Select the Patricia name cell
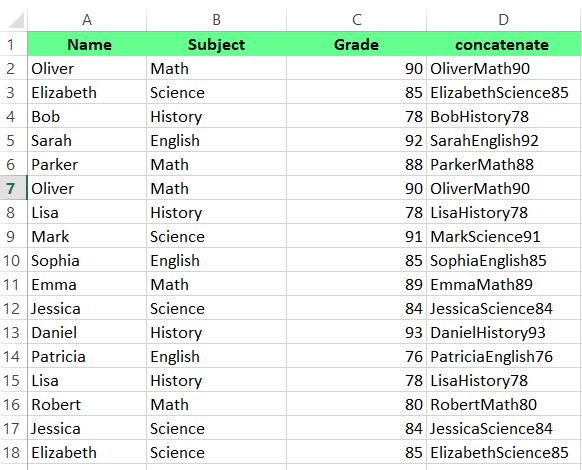Screen dimensions: 582x470 coord(87,356)
